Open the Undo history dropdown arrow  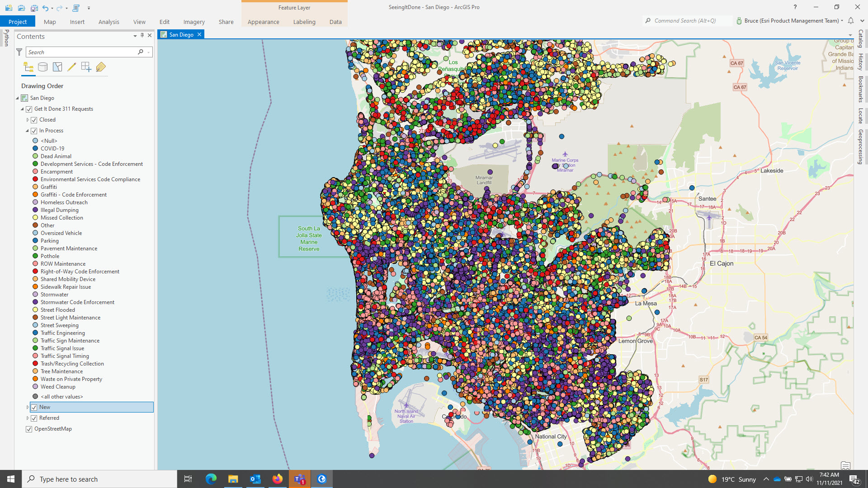pyautogui.click(x=52, y=8)
